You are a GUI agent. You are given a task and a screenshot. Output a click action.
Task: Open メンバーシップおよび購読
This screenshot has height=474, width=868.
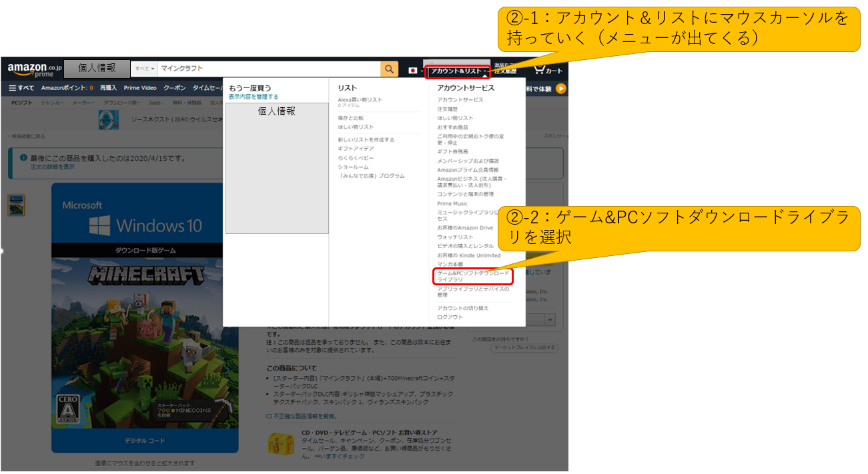point(468,161)
